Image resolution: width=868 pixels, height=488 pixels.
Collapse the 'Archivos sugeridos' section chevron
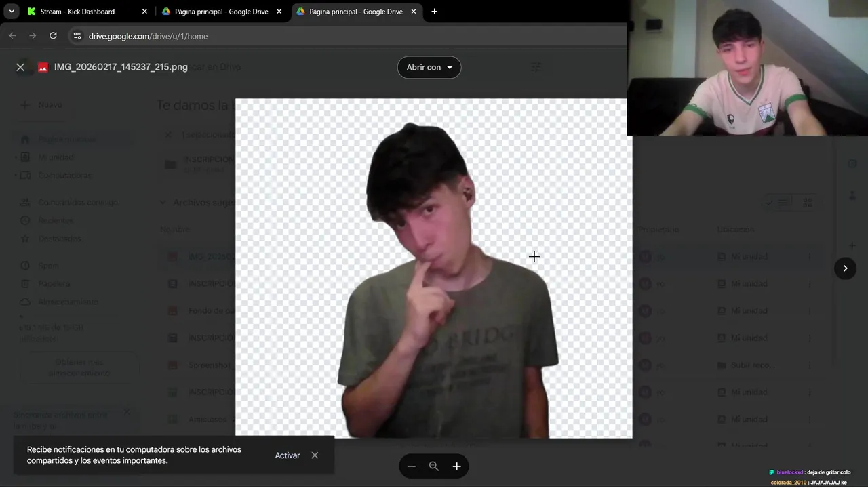163,202
